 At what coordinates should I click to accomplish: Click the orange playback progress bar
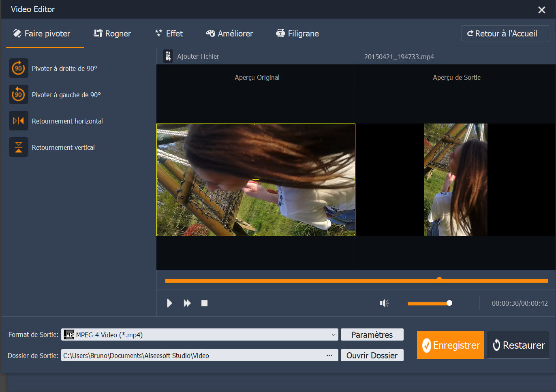coord(357,281)
